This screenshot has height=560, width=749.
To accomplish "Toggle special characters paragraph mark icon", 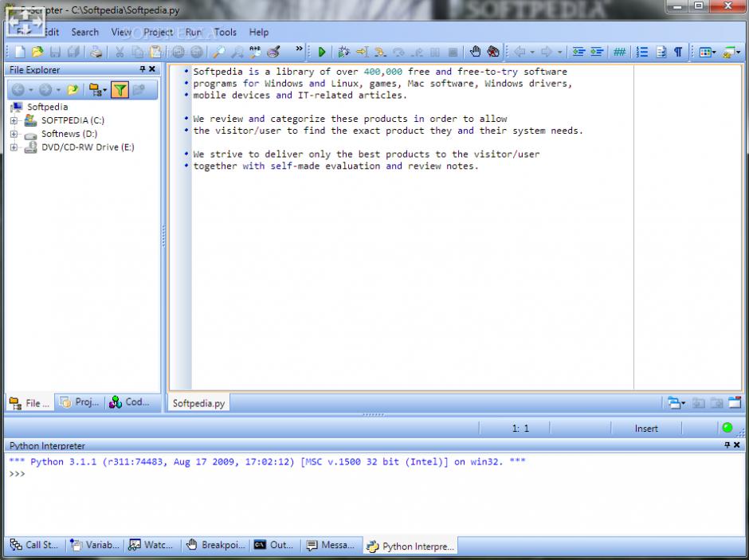I will click(x=678, y=53).
